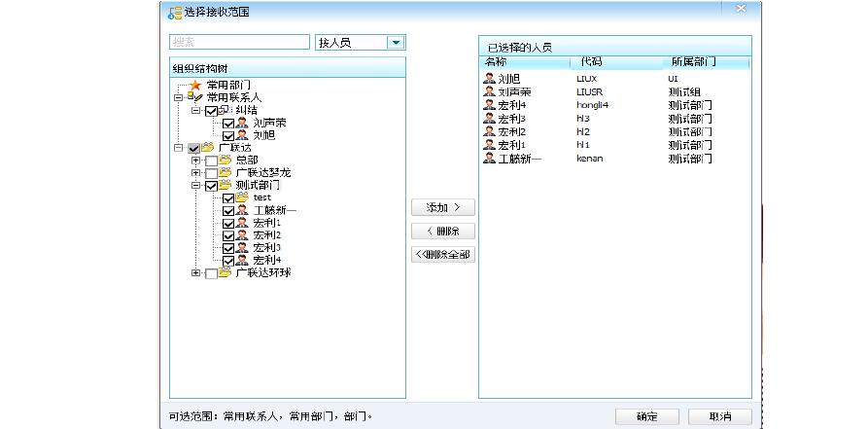This screenshot has width=868, height=429.
Task: Select the 宏利2 label in the tree
Action: click(x=267, y=235)
